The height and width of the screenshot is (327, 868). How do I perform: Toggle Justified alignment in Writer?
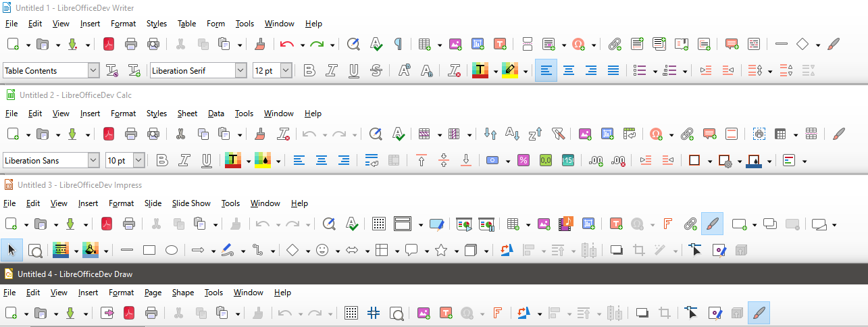click(613, 70)
